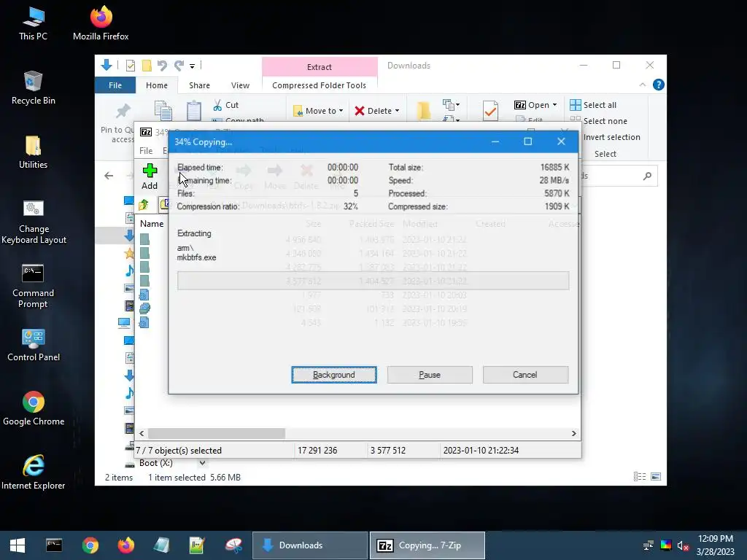This screenshot has height=560, width=747.
Task: Click Select all in Explorer ribbon
Action: pos(593,105)
